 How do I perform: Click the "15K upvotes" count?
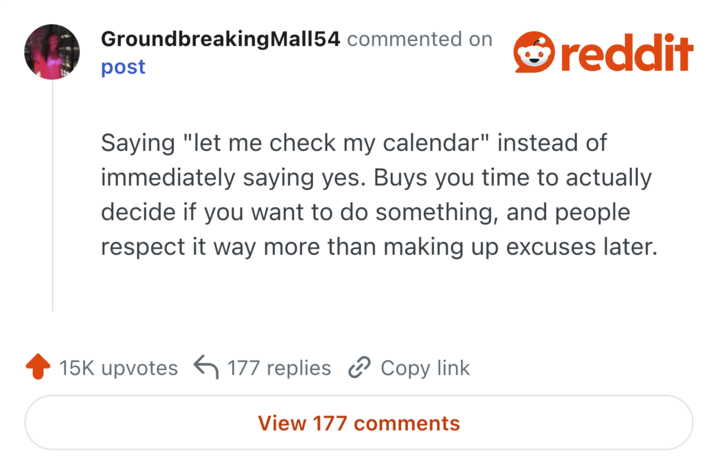click(118, 368)
